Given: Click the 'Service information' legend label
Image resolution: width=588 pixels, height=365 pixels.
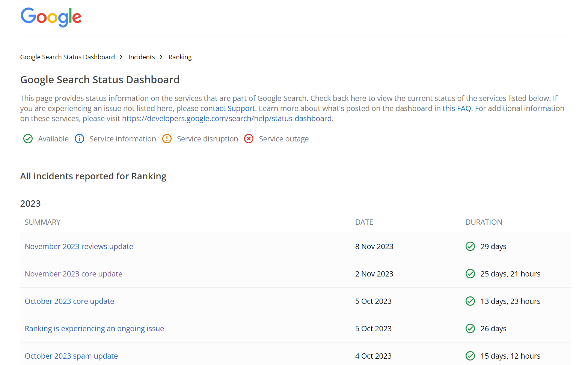Looking at the screenshot, I should tap(123, 139).
